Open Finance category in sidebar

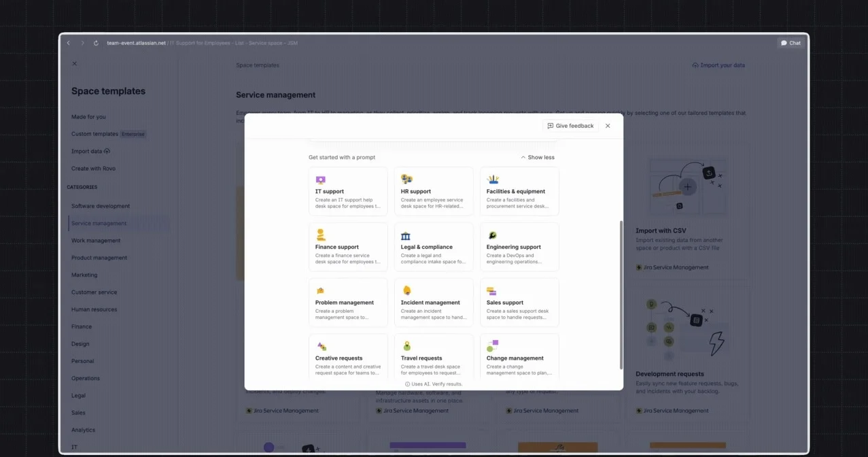click(82, 326)
